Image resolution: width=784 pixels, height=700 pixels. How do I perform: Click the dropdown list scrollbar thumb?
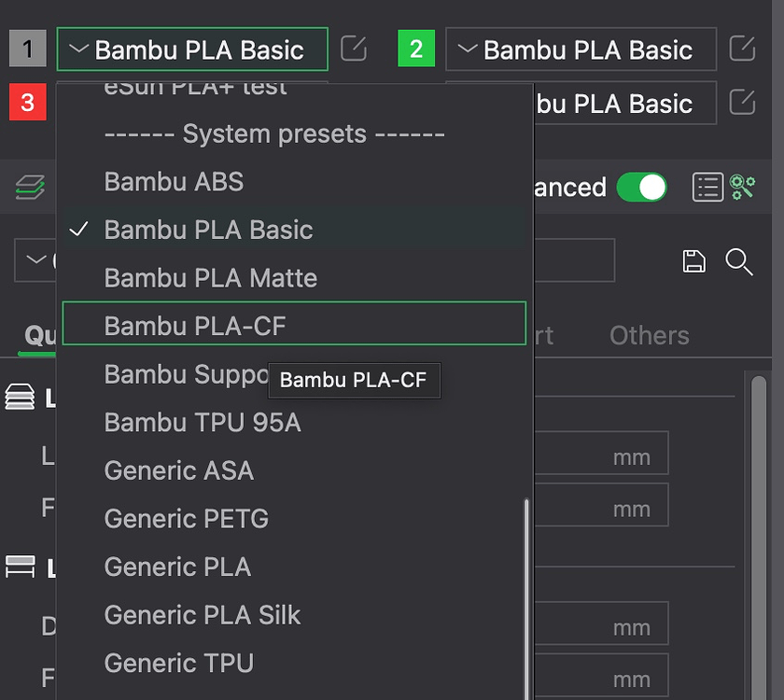[x=526, y=598]
